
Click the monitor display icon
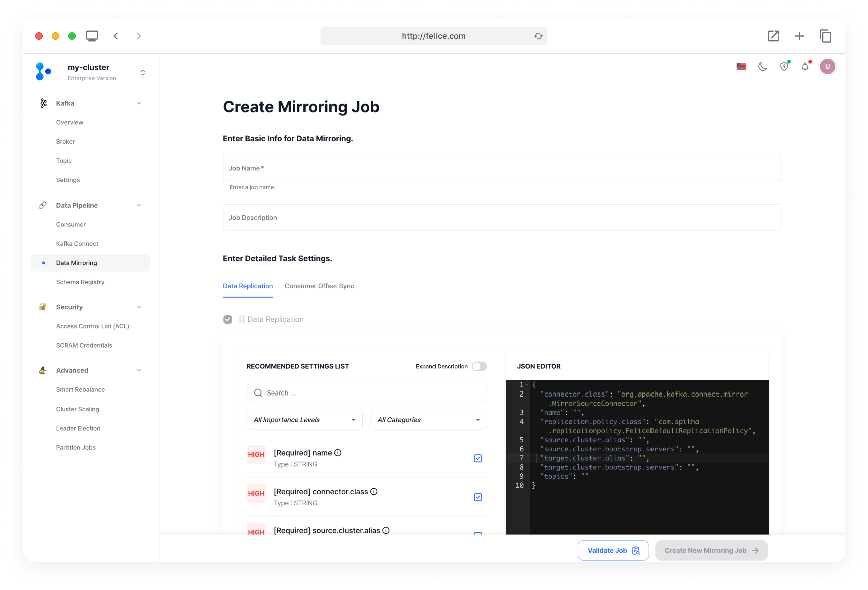click(x=92, y=36)
